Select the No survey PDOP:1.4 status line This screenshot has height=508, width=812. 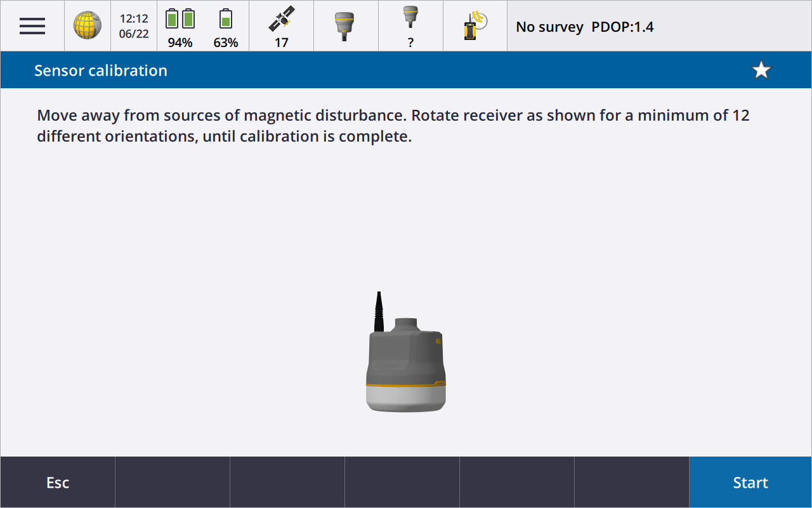coord(584,27)
